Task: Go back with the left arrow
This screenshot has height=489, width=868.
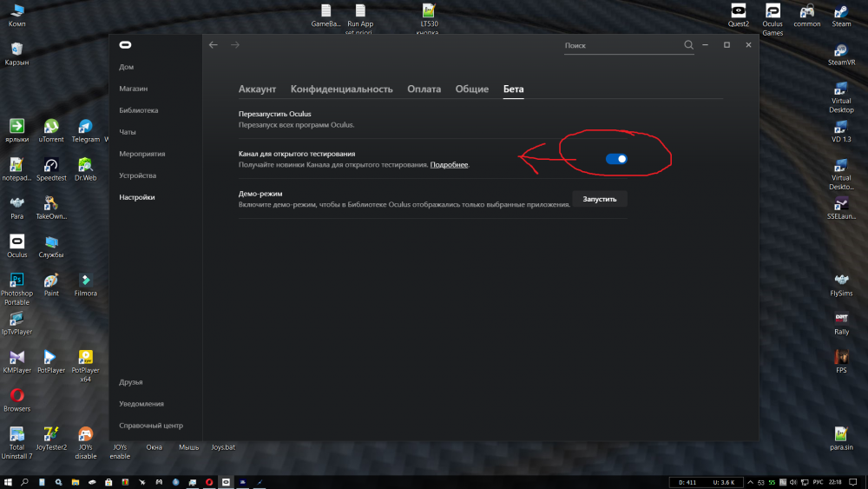Action: 214,45
